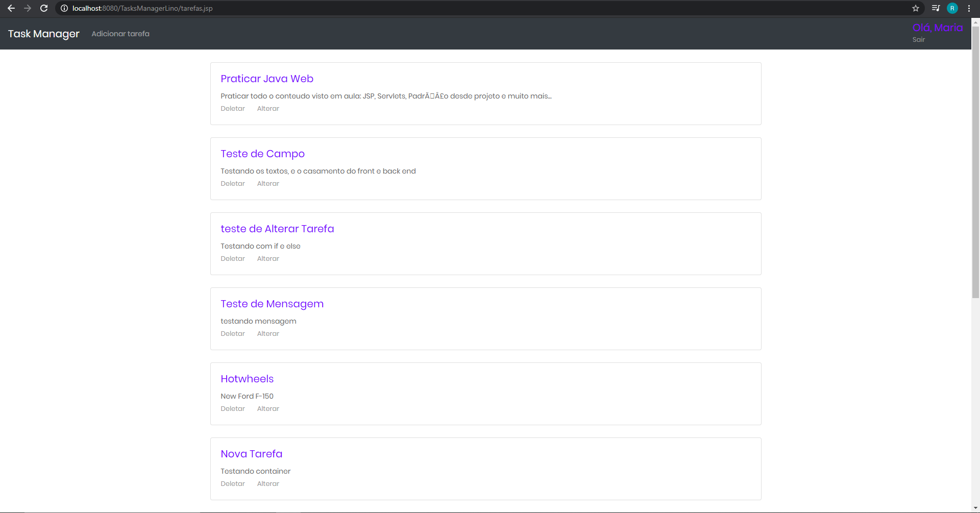The width and height of the screenshot is (980, 513).
Task: Open Chrome's three-dot menu
Action: point(968,8)
